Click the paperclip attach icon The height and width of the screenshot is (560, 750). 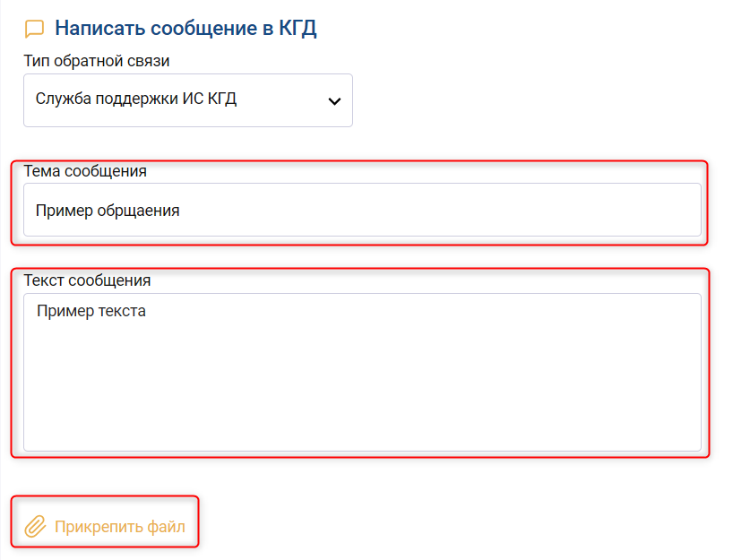pyautogui.click(x=35, y=526)
